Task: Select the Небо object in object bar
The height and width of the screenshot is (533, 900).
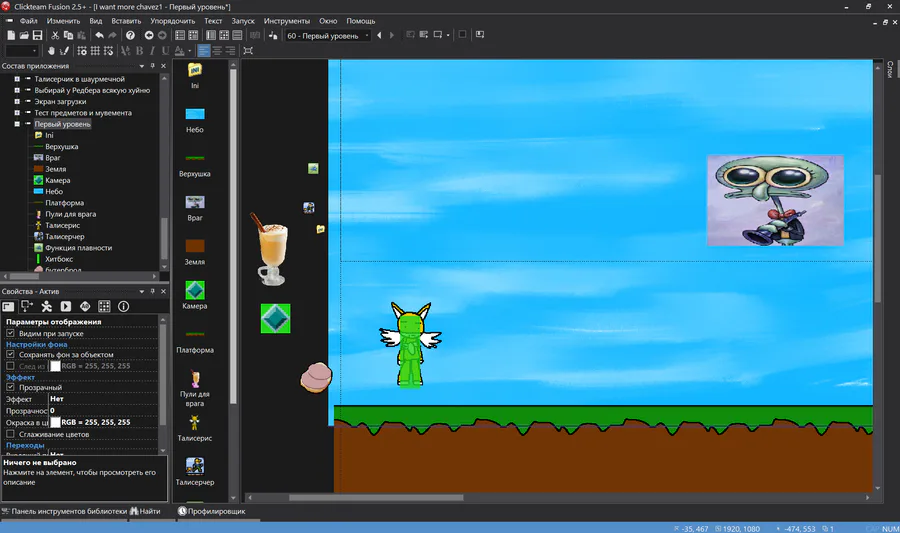Action: pos(195,120)
